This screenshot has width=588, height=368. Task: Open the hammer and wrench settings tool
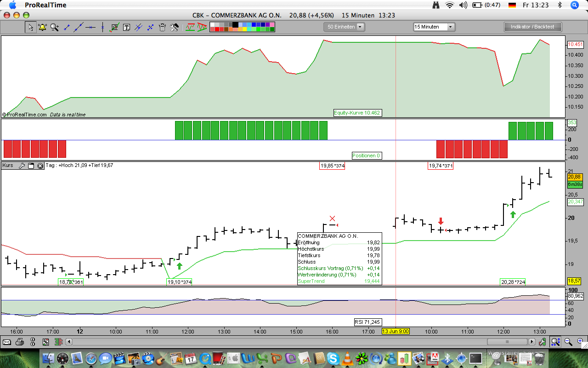(174, 27)
